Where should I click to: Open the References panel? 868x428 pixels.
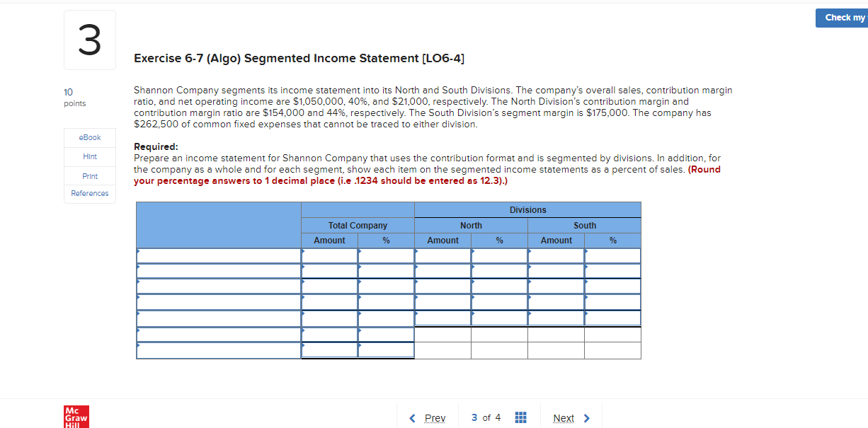(x=89, y=193)
